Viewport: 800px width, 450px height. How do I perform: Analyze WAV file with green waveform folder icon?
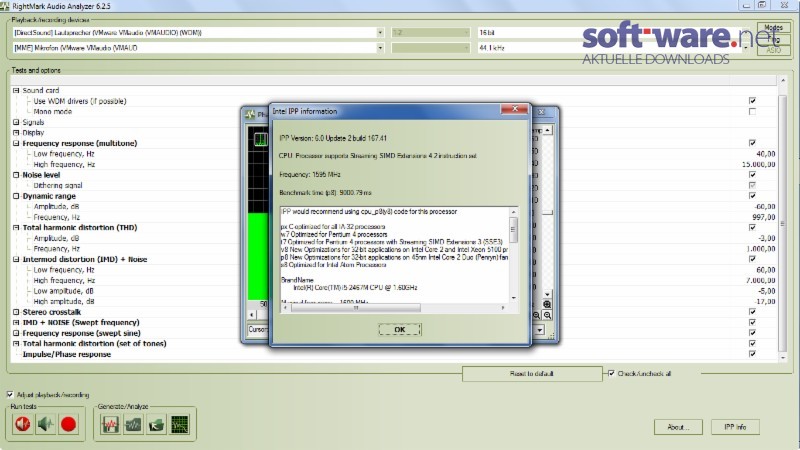click(x=133, y=424)
